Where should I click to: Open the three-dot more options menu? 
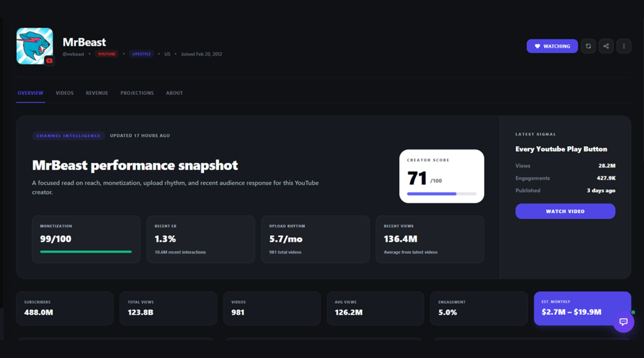pyautogui.click(x=623, y=46)
